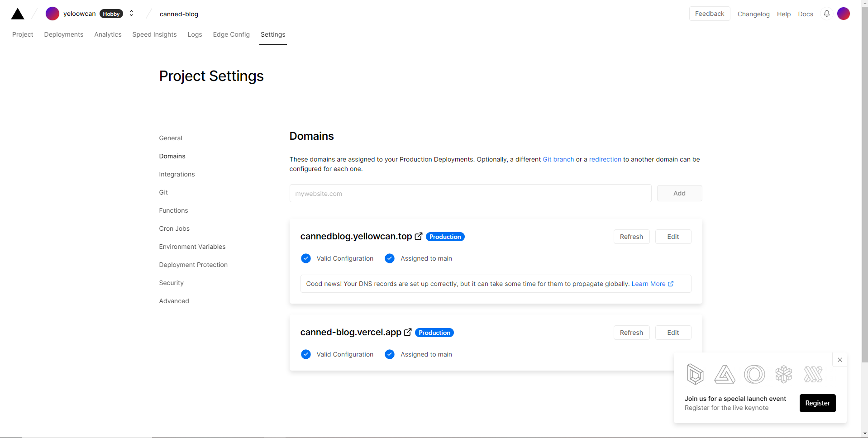
Task: Click the Feedback button
Action: [710, 14]
